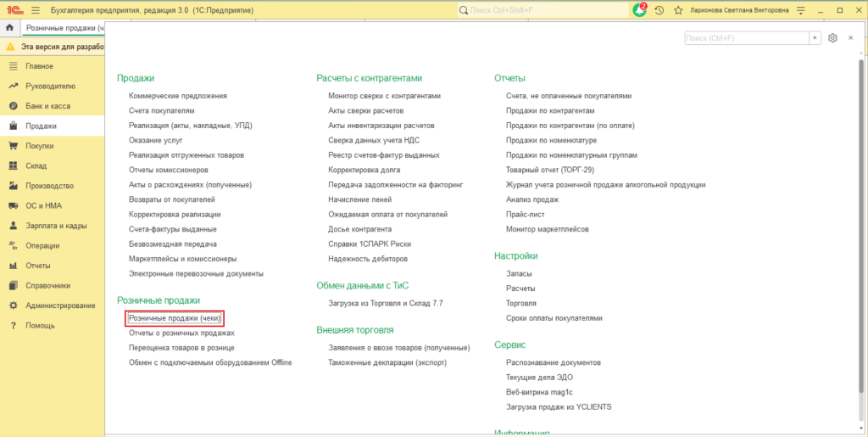Open Текущие дела ЭДО
868x437 pixels.
[539, 378]
